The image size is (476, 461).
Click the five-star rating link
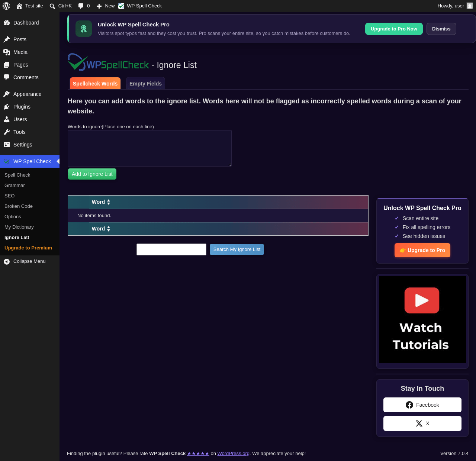[x=198, y=454]
